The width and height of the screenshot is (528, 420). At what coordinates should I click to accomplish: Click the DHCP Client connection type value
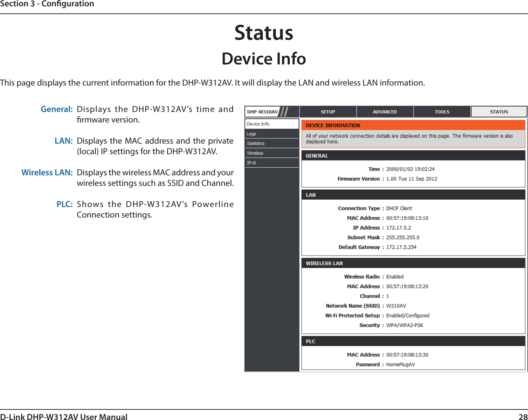399,208
